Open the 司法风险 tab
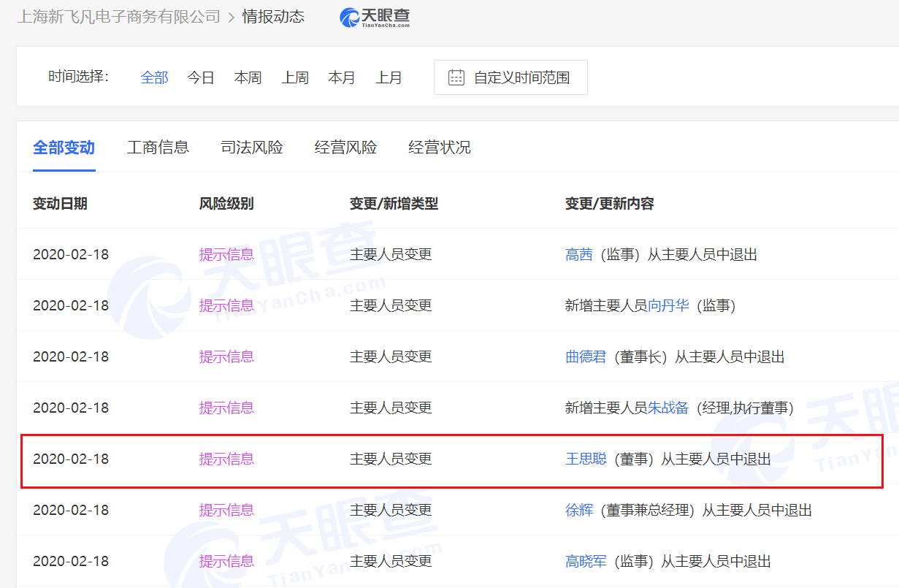 (252, 148)
